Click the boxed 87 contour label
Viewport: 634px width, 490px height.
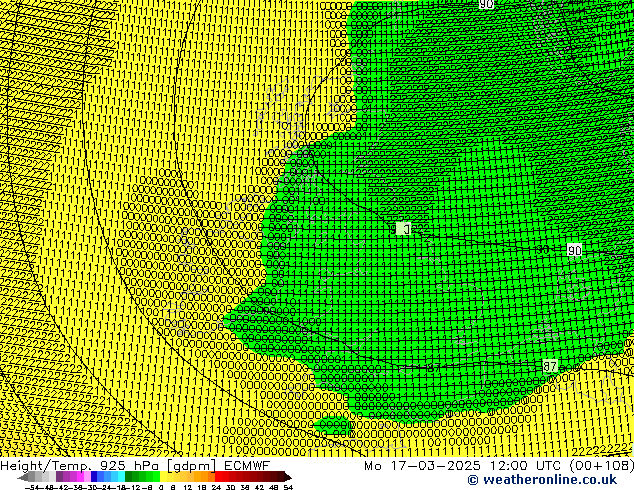click(x=549, y=366)
